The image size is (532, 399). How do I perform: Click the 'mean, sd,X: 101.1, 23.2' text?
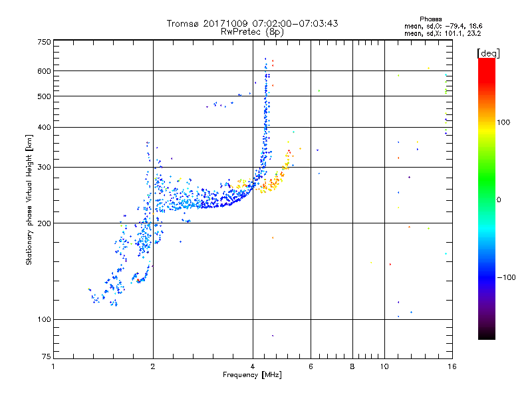pos(442,33)
